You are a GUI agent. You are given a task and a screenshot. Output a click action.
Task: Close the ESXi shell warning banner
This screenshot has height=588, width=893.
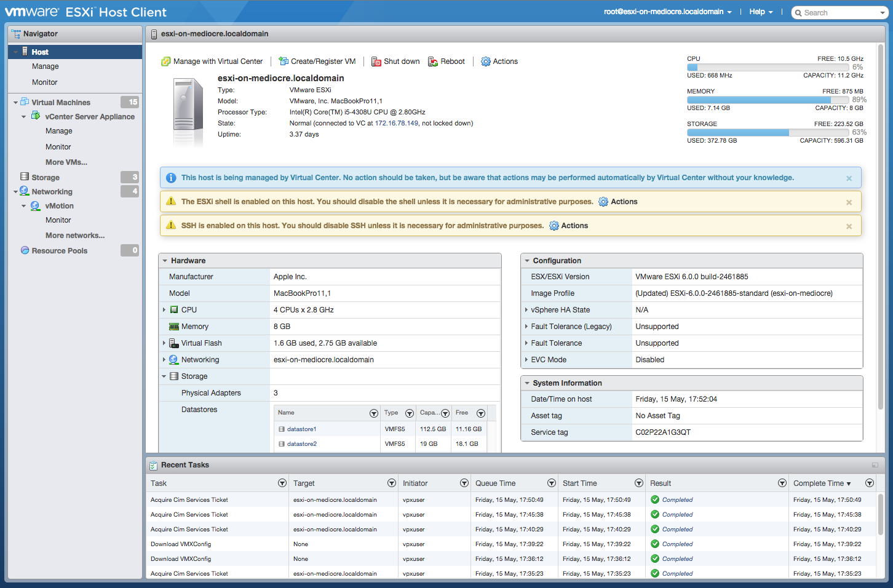coord(849,202)
